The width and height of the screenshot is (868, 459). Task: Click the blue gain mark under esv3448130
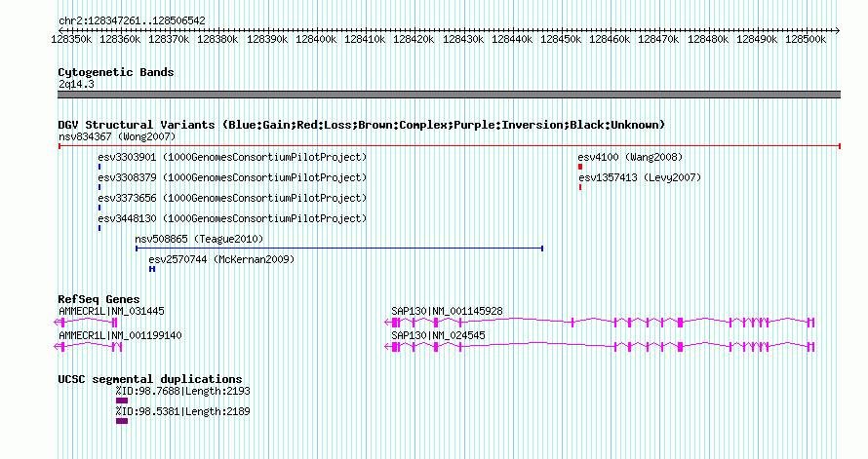pyautogui.click(x=99, y=228)
